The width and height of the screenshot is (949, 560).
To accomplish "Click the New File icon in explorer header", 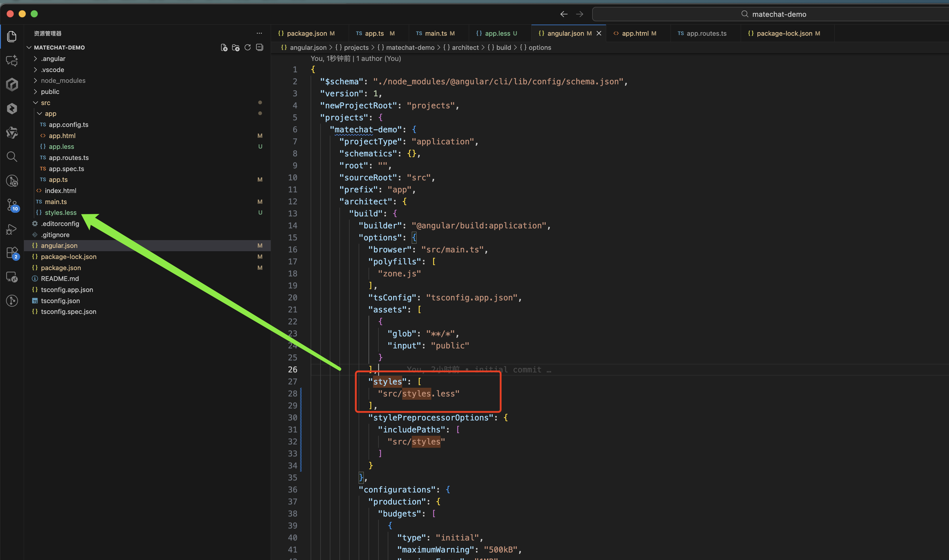I will pyautogui.click(x=224, y=47).
